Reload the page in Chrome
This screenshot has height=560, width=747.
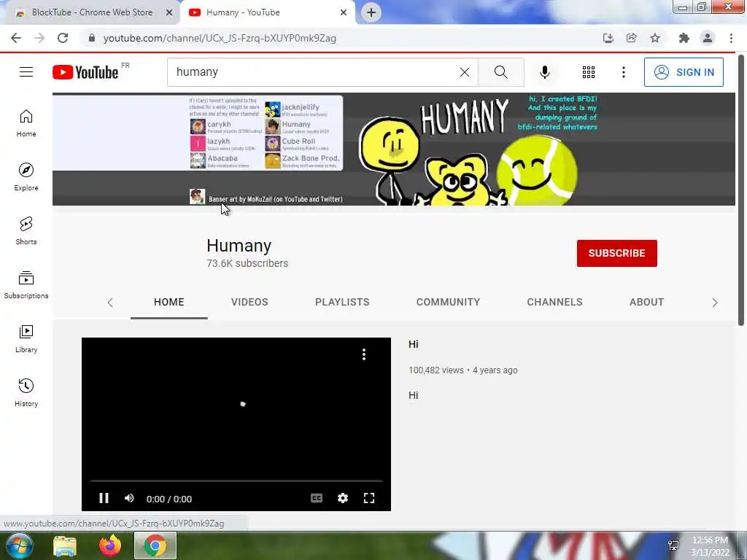(x=63, y=38)
